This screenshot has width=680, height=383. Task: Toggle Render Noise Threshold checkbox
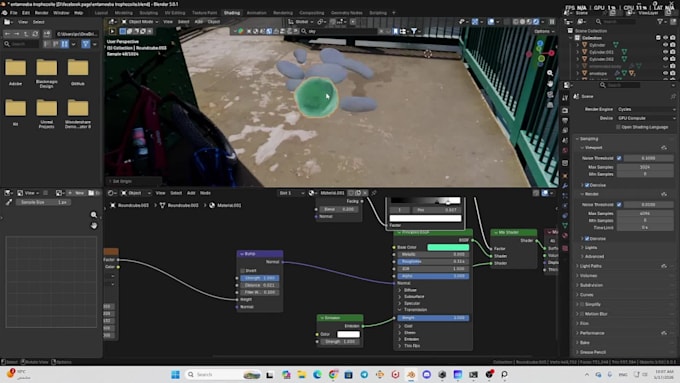pos(619,204)
